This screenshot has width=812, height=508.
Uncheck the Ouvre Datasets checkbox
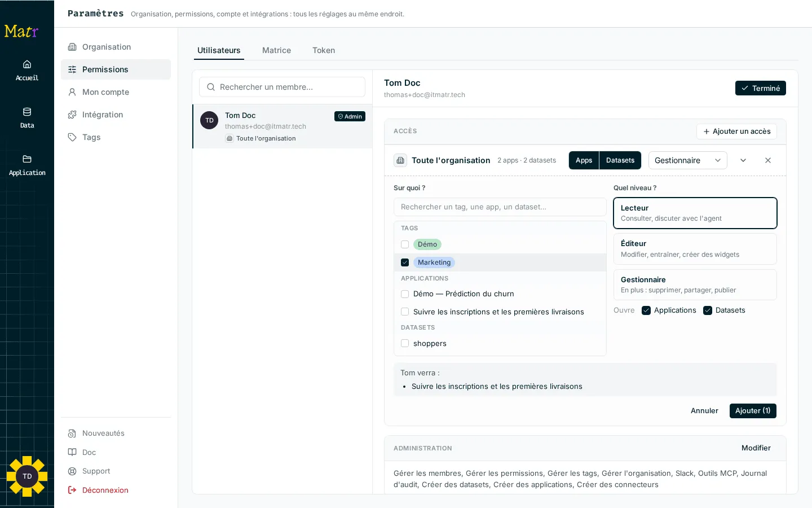(708, 310)
